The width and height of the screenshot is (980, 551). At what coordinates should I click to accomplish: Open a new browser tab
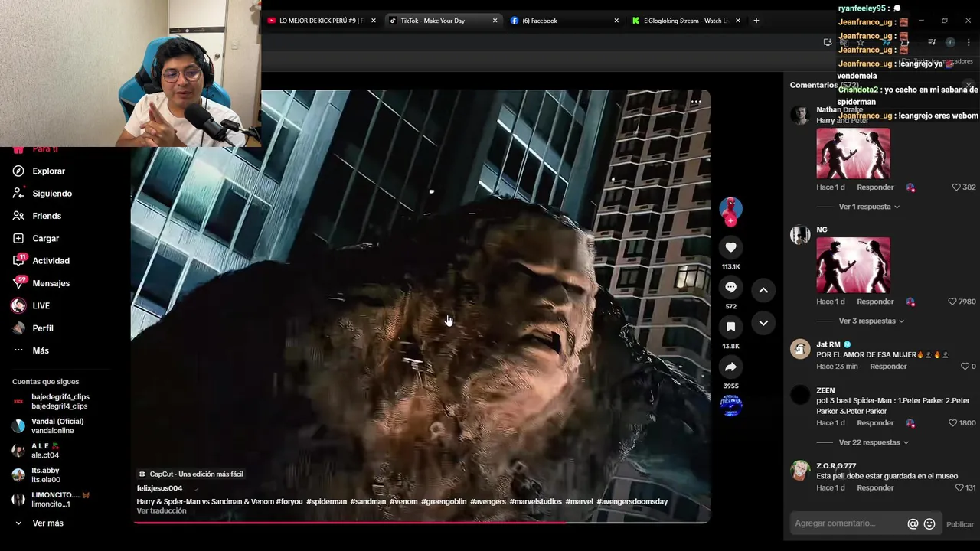(x=756, y=21)
